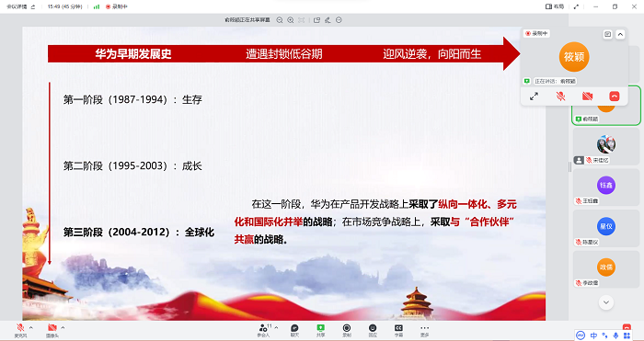Click the circled minus icon in the sharing toolbar

(x=339, y=19)
